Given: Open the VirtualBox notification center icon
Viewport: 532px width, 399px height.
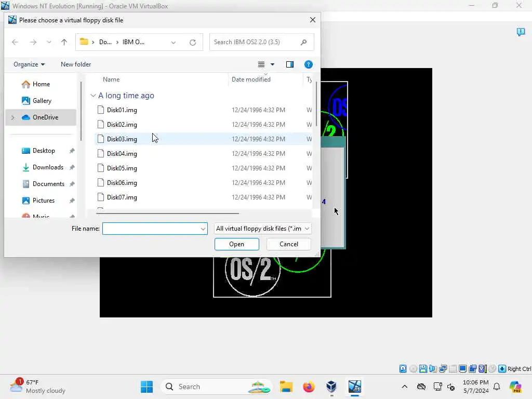Looking at the screenshot, I should click(521, 32).
